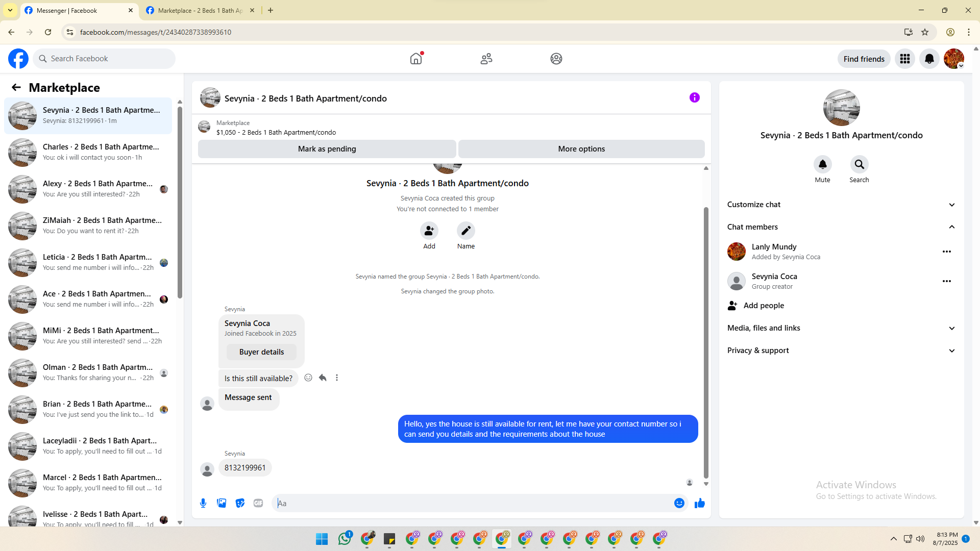Open the emoji picker
Viewport: 980px width, 551px height.
point(679,503)
